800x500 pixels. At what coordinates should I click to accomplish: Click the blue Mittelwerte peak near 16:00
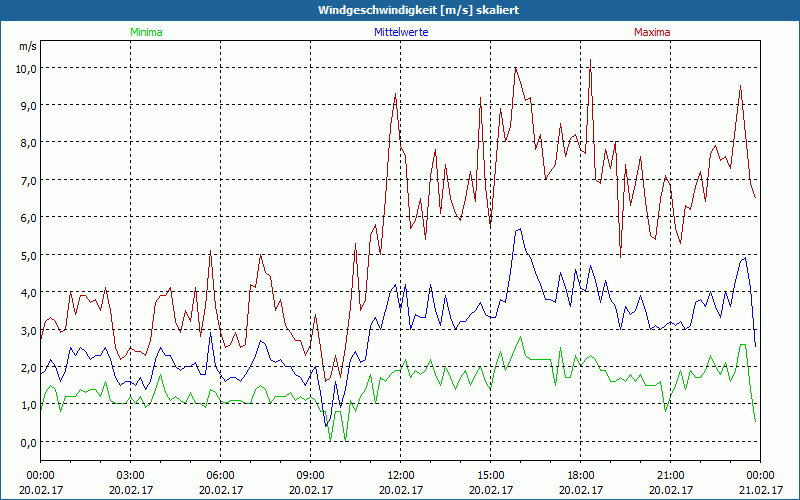(519, 229)
